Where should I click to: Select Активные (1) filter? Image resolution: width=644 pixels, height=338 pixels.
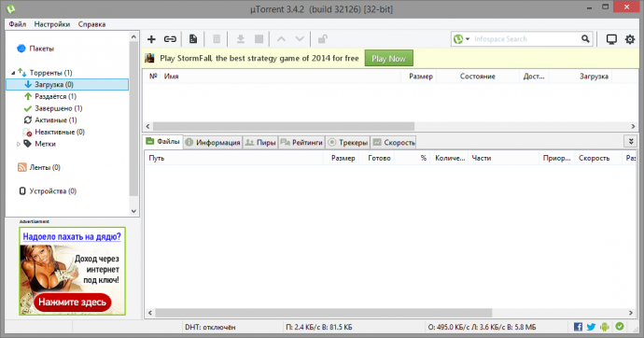[x=55, y=120]
